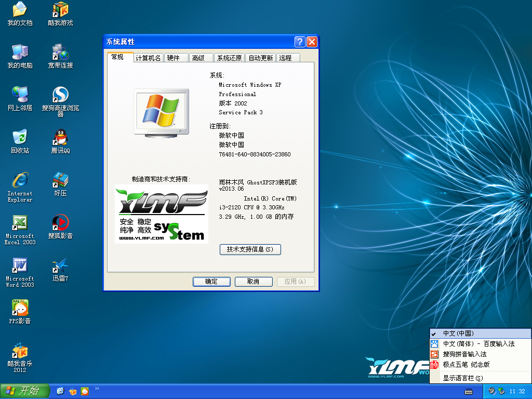Image resolution: width=532 pixels, height=399 pixels.
Task: Close the 系统属性 dialog
Action: 312,42
